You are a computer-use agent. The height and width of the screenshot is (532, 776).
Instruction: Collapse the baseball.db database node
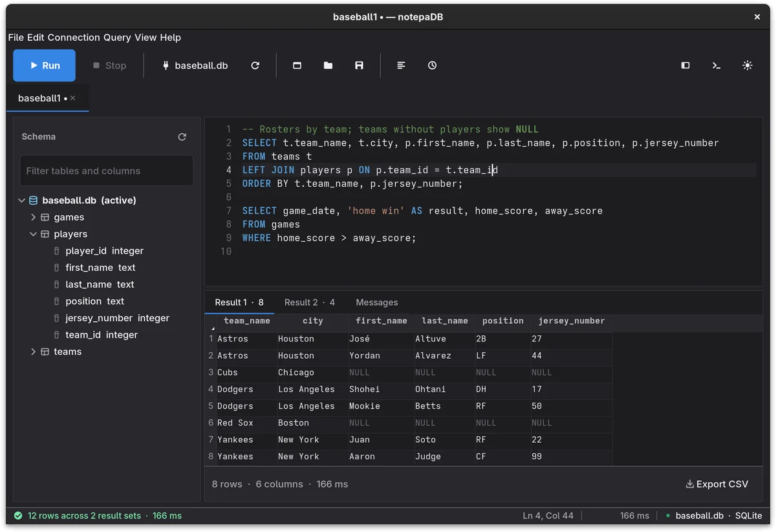click(x=22, y=200)
